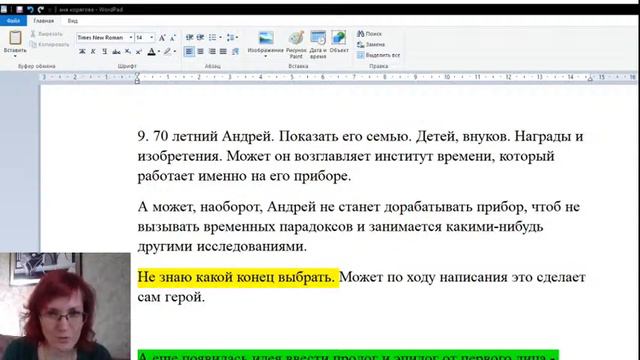Redo the last action
The width and height of the screenshot is (640, 360).
tap(40, 9)
